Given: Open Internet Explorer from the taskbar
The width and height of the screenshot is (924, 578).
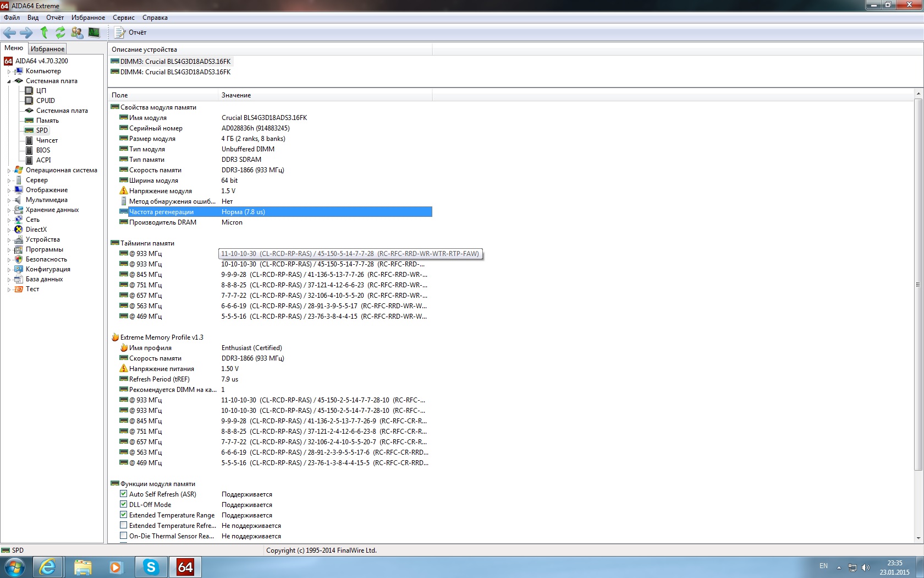Looking at the screenshot, I should pyautogui.click(x=48, y=566).
